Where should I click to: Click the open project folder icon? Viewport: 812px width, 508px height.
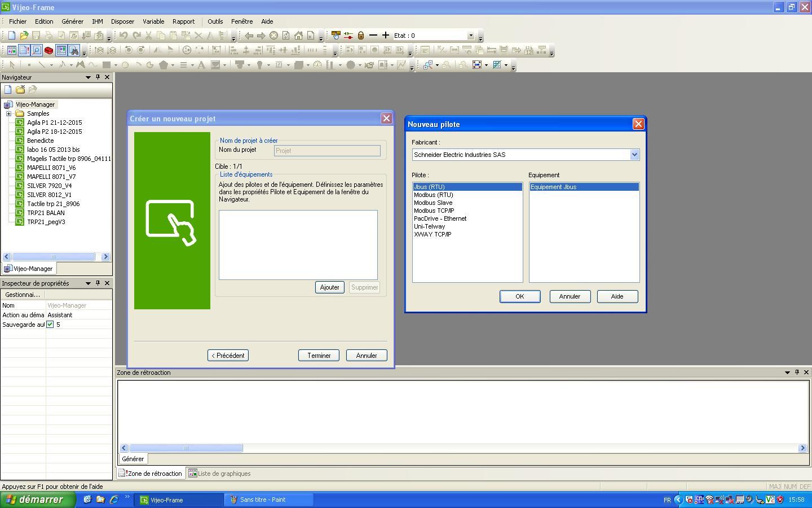(24, 36)
